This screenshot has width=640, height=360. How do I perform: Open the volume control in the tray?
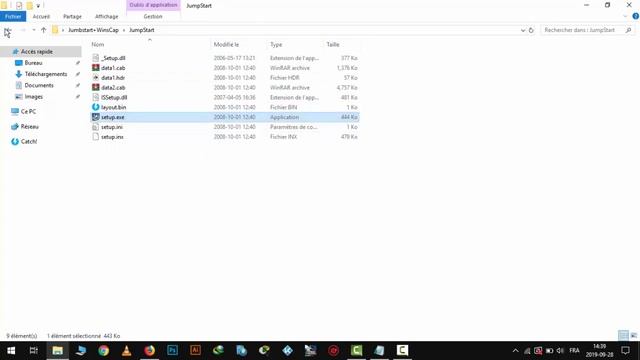(x=560, y=351)
